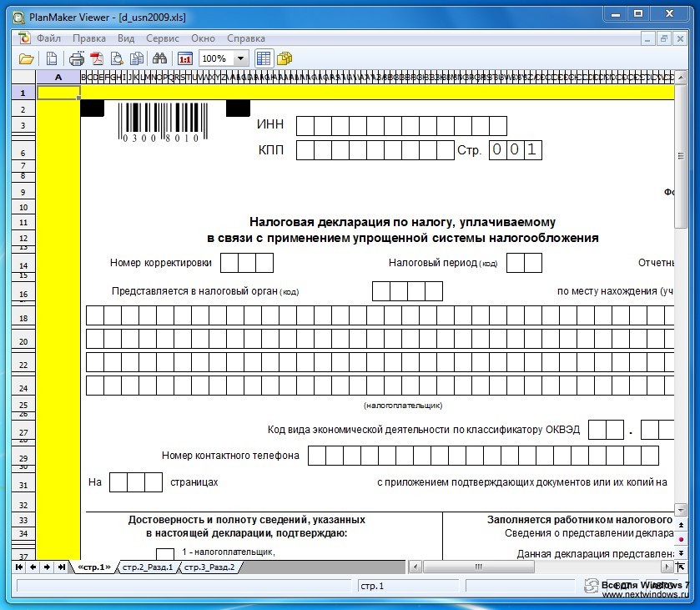700x610 pixels.
Task: Go to first sheet using navigation arrow
Action: (x=19, y=567)
